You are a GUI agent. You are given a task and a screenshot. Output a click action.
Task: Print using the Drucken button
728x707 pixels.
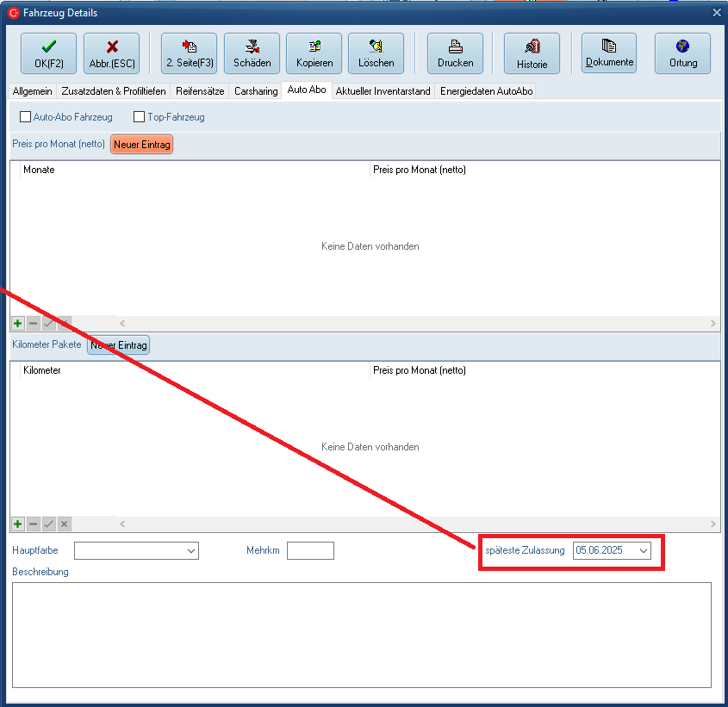tap(455, 53)
